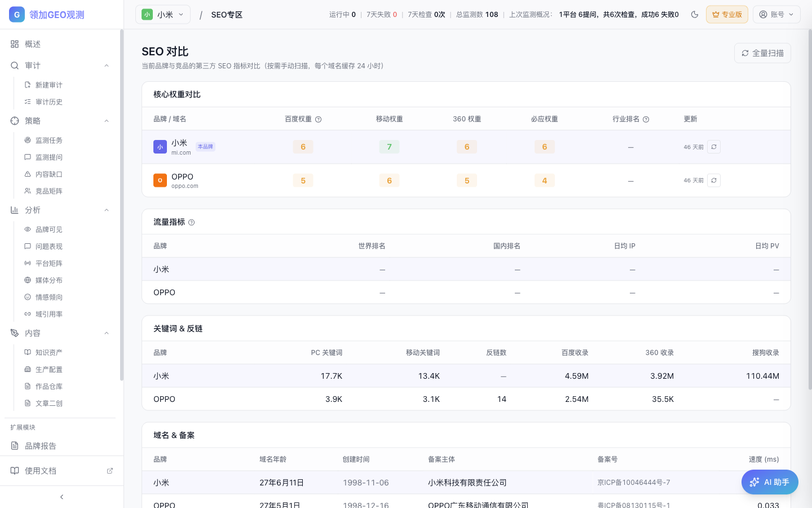Click the 百度权重 help icon
This screenshot has height=508, width=812.
click(x=318, y=119)
